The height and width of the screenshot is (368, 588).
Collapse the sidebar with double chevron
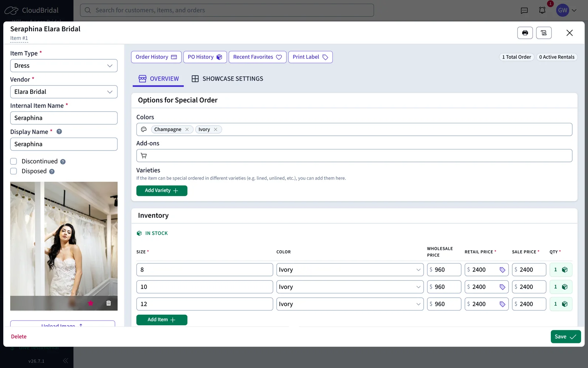coord(65,361)
